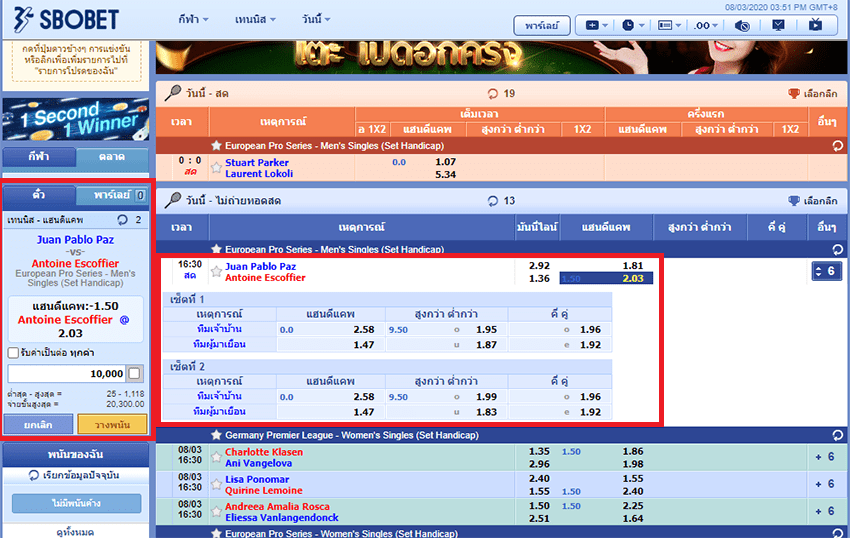The height and width of the screenshot is (538, 850).
Task: Select the highlighted 2.03 handicap odds
Action: pyautogui.click(x=633, y=279)
